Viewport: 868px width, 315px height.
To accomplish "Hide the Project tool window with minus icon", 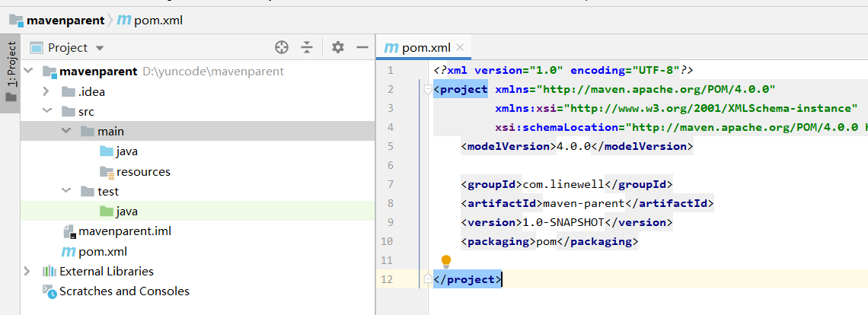I will coord(362,47).
